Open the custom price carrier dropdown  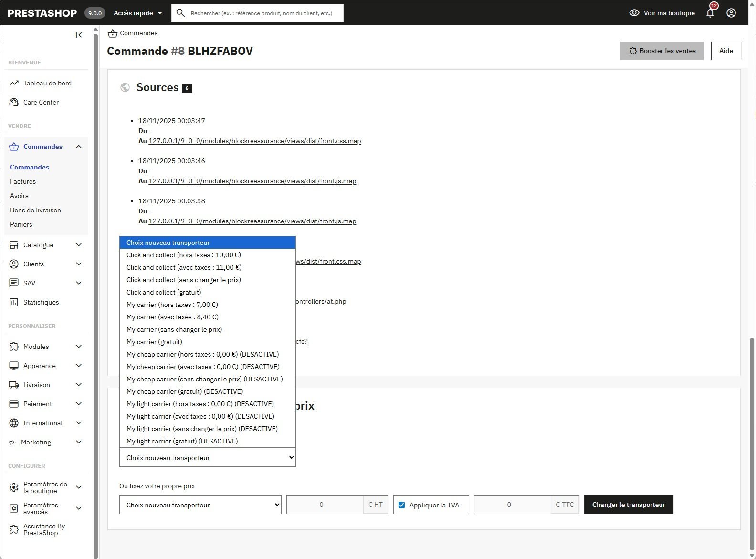(x=200, y=505)
